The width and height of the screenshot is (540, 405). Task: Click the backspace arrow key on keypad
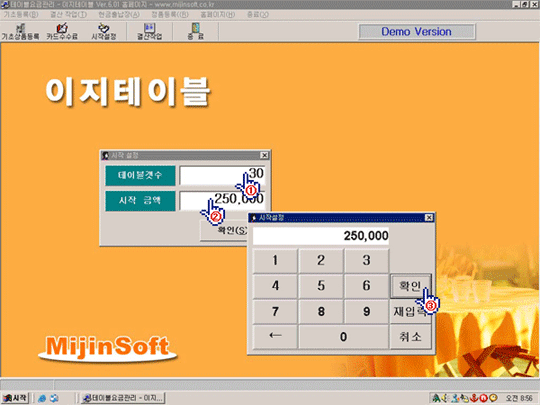tap(275, 336)
